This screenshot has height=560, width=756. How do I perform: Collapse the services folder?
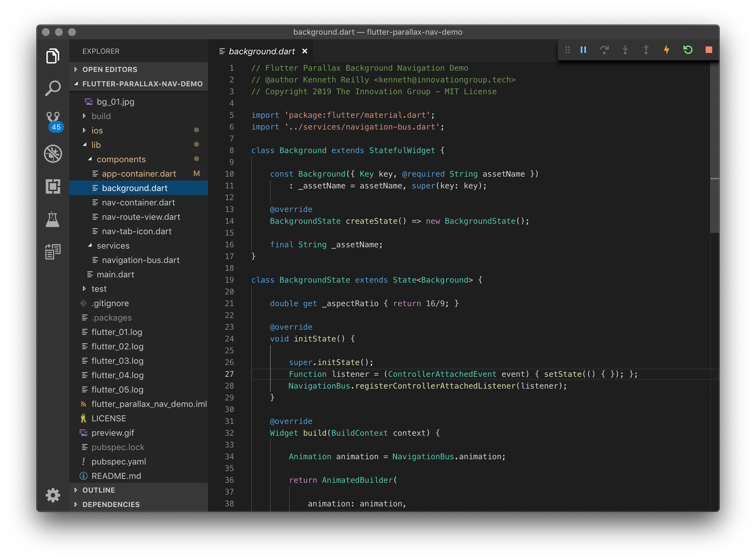[113, 246]
